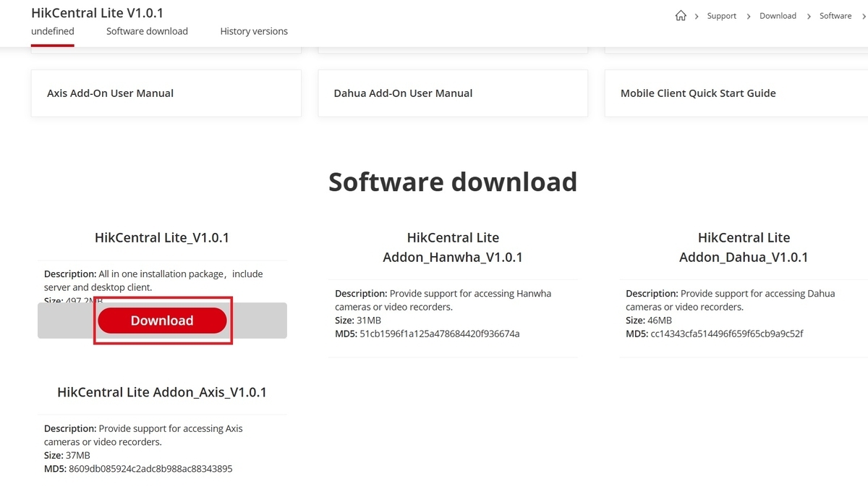Switch to the Software download tab
This screenshot has width=868, height=487.
point(147,31)
